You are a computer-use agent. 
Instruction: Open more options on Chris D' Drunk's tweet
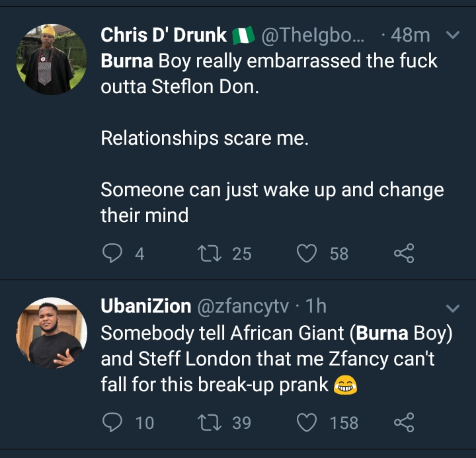pyautogui.click(x=453, y=36)
